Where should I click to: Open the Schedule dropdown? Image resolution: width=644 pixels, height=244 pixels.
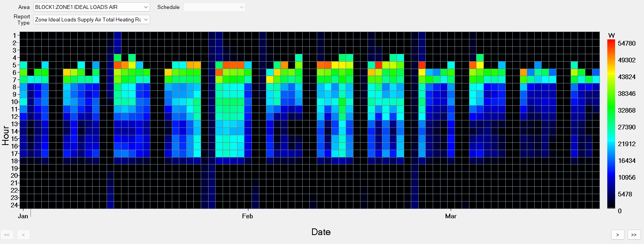(241, 7)
